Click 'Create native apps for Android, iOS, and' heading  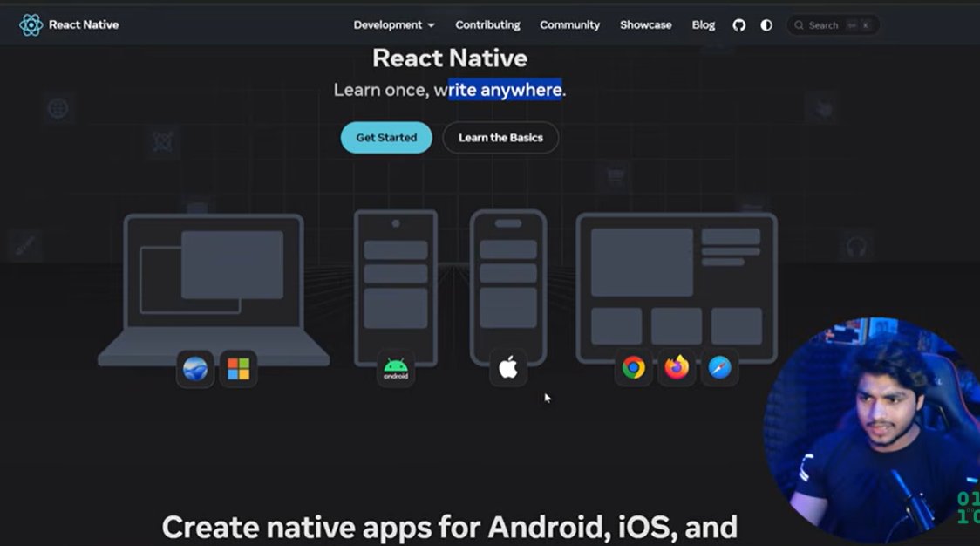tap(450, 527)
